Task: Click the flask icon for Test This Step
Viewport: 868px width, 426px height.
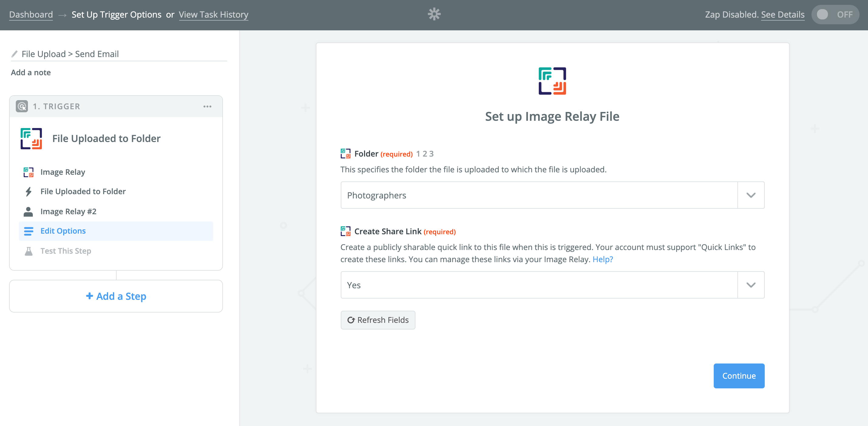Action: click(29, 251)
